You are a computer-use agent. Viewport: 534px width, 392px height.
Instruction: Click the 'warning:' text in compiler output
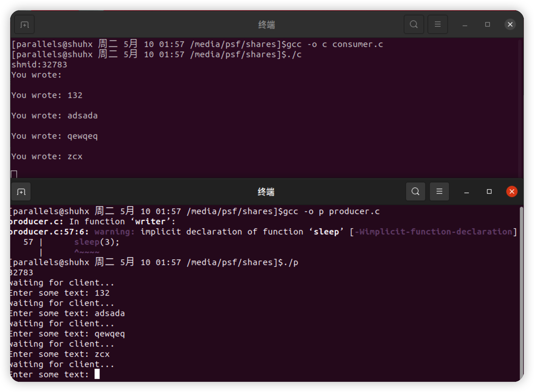click(114, 232)
